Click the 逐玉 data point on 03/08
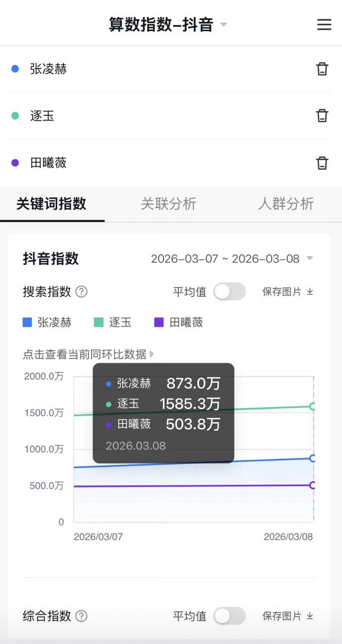 pyautogui.click(x=313, y=406)
